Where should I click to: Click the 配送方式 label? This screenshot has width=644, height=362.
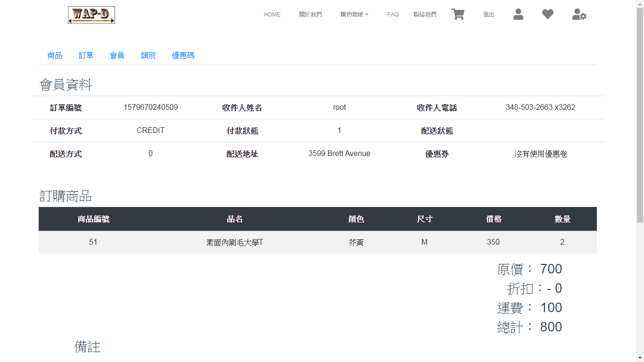point(66,154)
